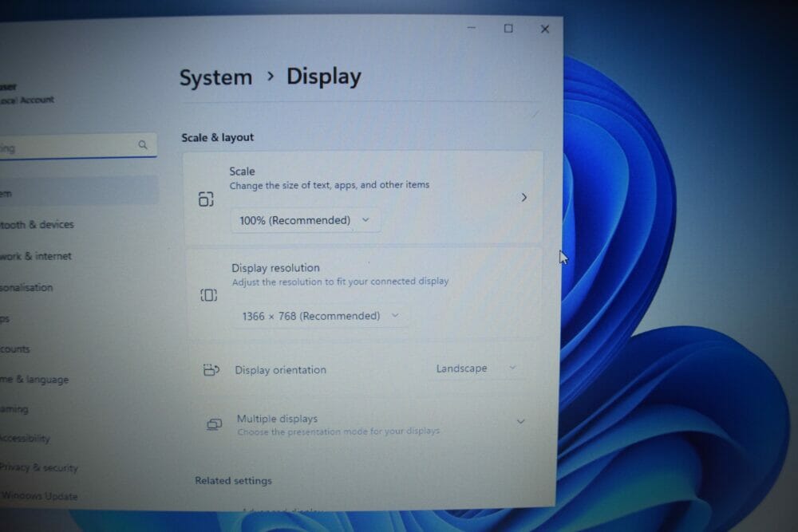Open Bluetooth & devices in the sidebar
Viewport: 798px width, 532px height.
[37, 224]
